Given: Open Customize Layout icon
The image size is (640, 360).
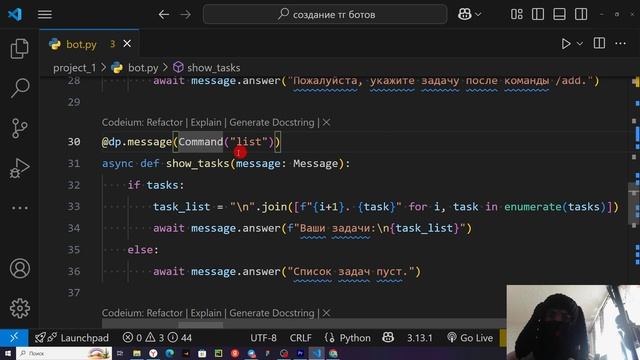Looking at the screenshot, I should 517,14.
